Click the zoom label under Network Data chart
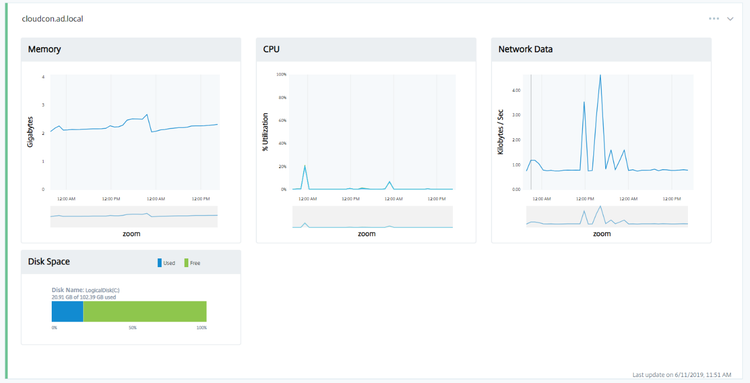Image resolution: width=750 pixels, height=383 pixels. point(602,234)
